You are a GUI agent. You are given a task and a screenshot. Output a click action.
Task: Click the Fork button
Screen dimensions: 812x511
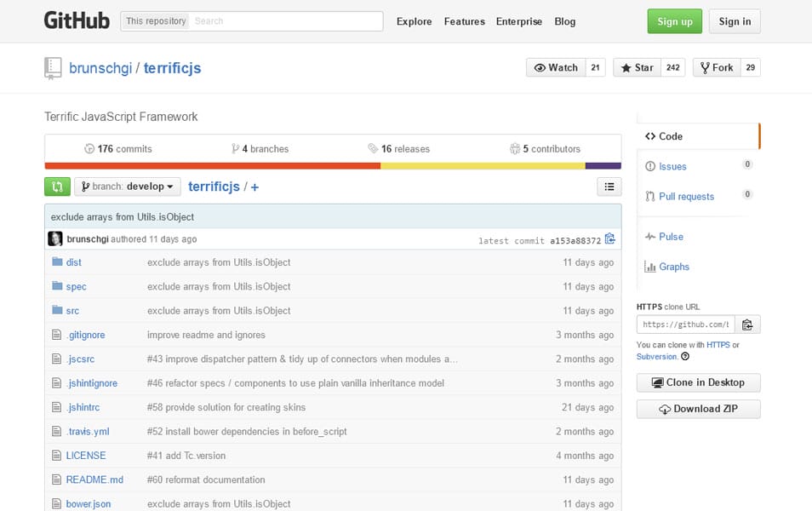pos(717,67)
